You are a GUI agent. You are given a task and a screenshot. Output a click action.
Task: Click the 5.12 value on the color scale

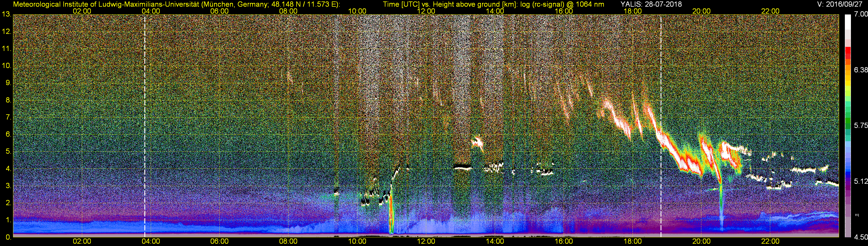[x=860, y=181]
